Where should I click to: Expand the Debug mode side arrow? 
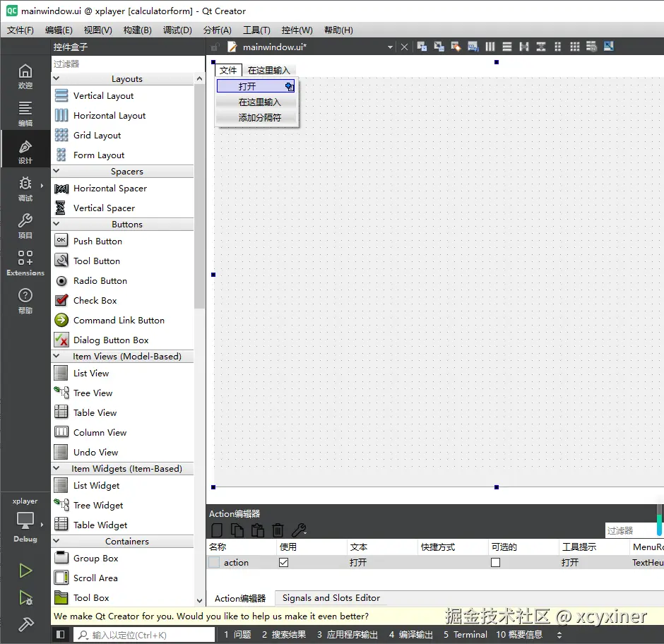[x=42, y=186]
